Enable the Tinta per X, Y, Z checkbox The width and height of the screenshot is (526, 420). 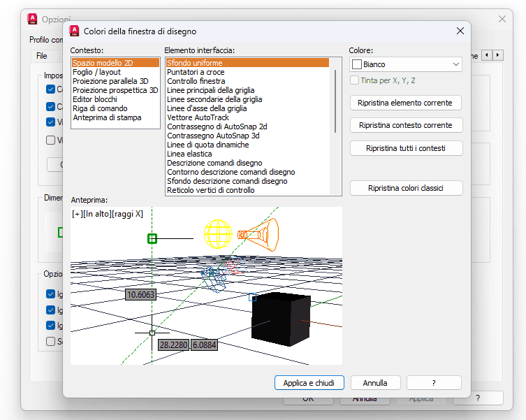point(355,80)
